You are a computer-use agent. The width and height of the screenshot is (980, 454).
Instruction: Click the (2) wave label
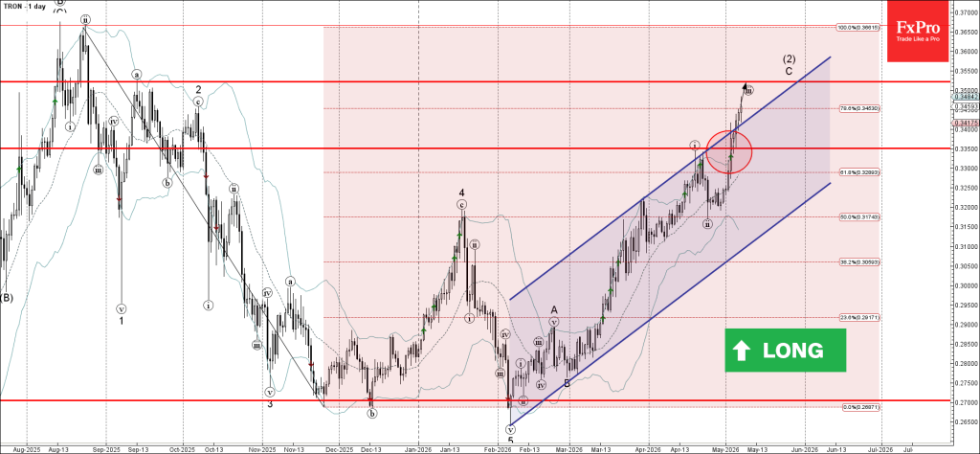tap(789, 59)
